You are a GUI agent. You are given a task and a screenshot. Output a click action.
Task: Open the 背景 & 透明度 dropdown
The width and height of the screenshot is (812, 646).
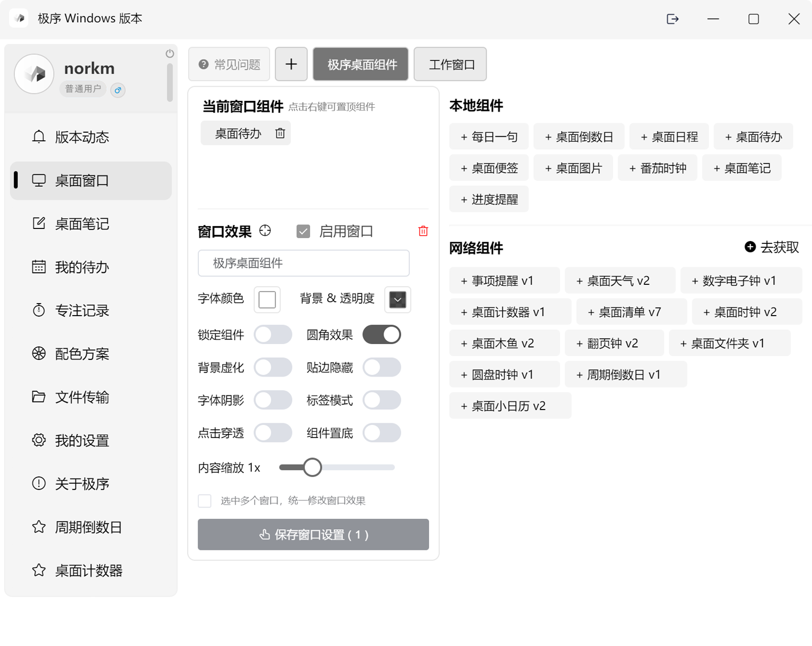tap(398, 299)
